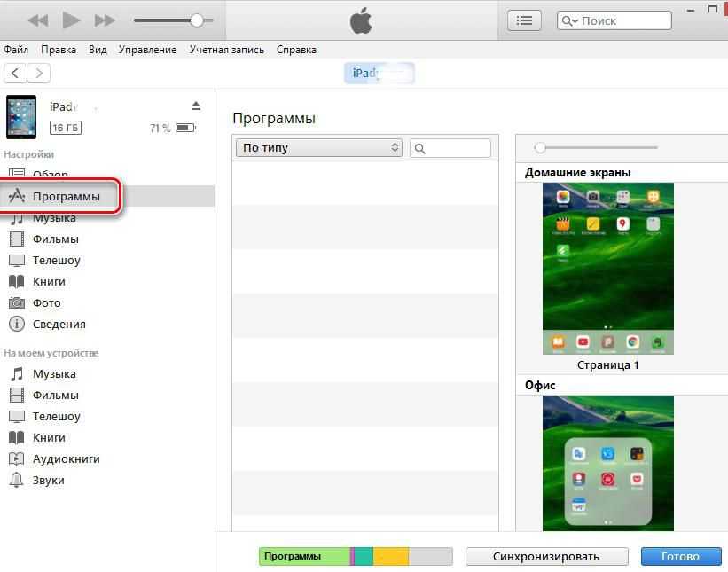Image resolution: width=728 pixels, height=572 pixels.
Task: Open the Файл menu
Action: (x=16, y=50)
